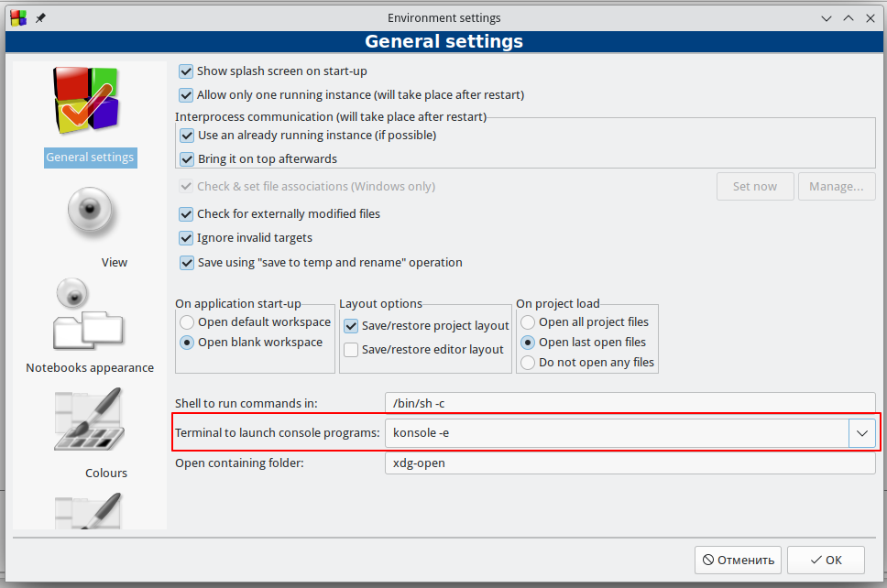The height and width of the screenshot is (588, 887).
Task: Click the Notebooks appearance label
Action: click(90, 368)
